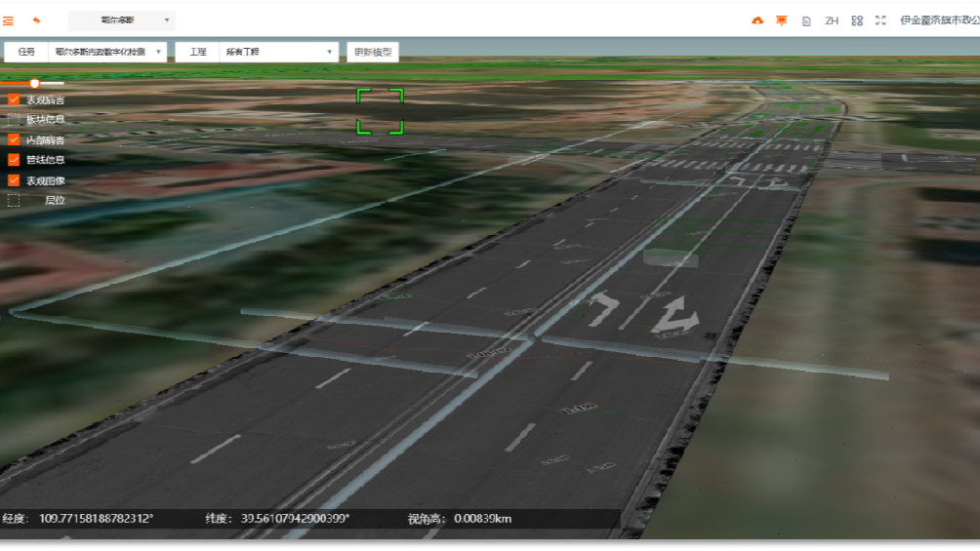Open the 鄂尔多斯 city dropdown
The height and width of the screenshot is (551, 980).
[122, 20]
